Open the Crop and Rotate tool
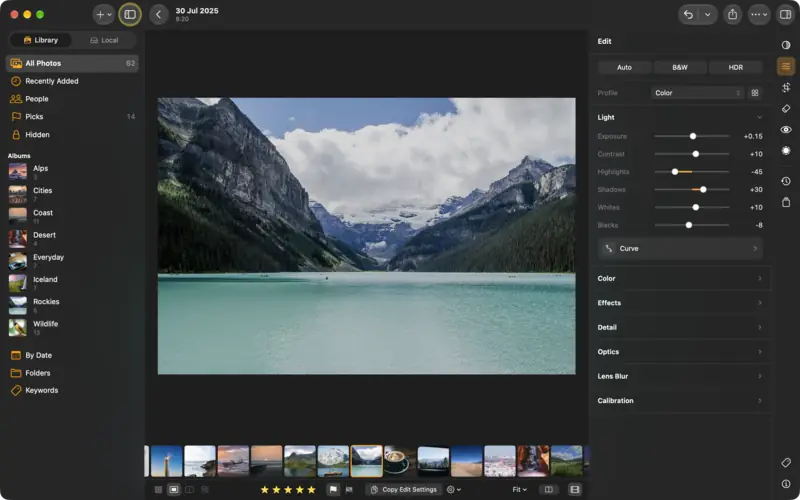Image resolution: width=800 pixels, height=500 pixels. (x=786, y=87)
